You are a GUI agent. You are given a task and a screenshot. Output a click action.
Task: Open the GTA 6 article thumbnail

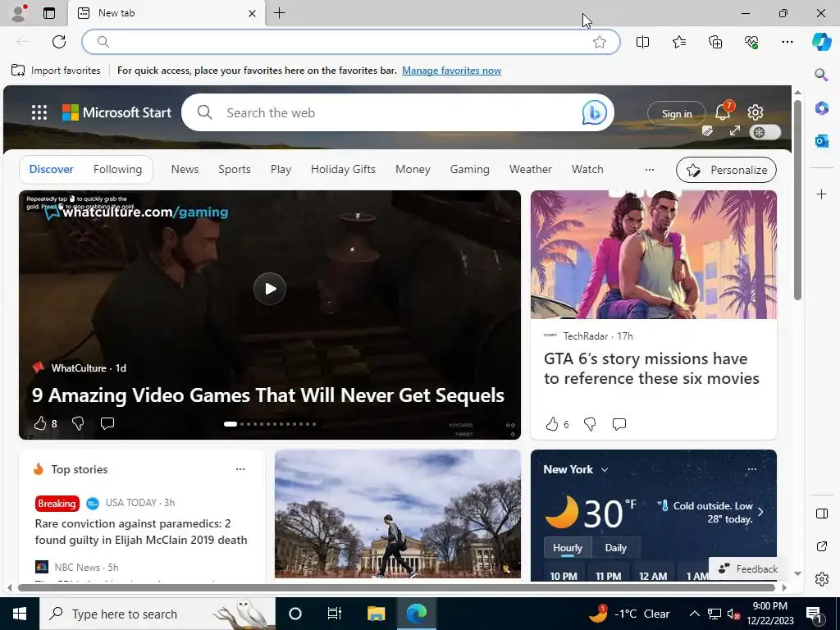click(x=654, y=254)
